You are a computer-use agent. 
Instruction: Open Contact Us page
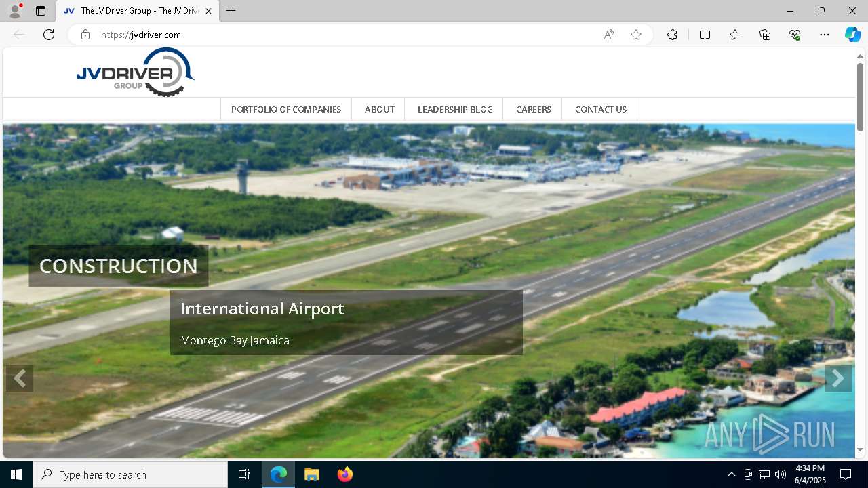click(x=600, y=109)
